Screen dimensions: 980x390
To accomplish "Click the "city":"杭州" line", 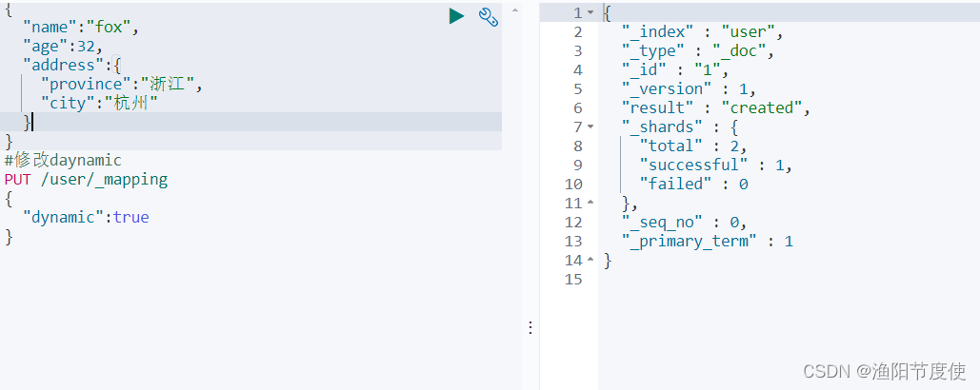I will pos(99,103).
